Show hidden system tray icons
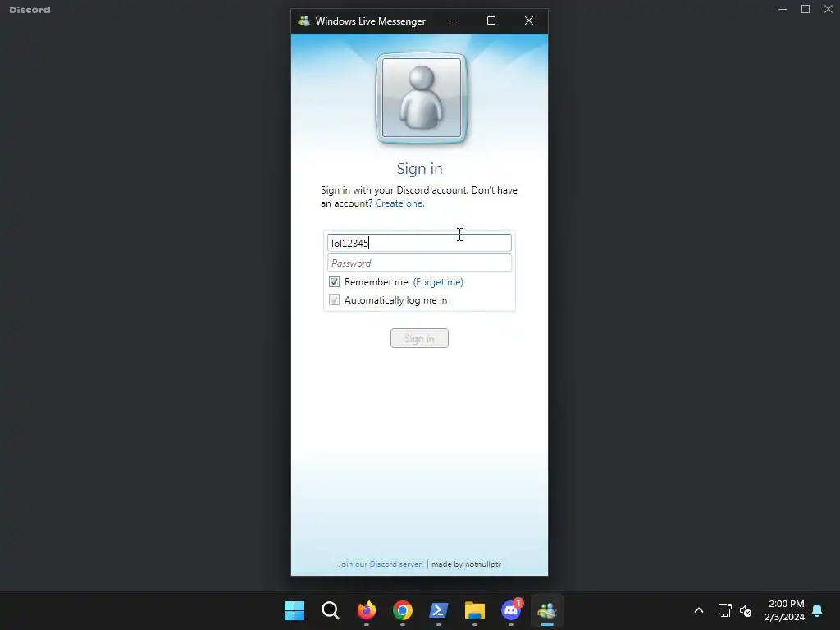 699,610
